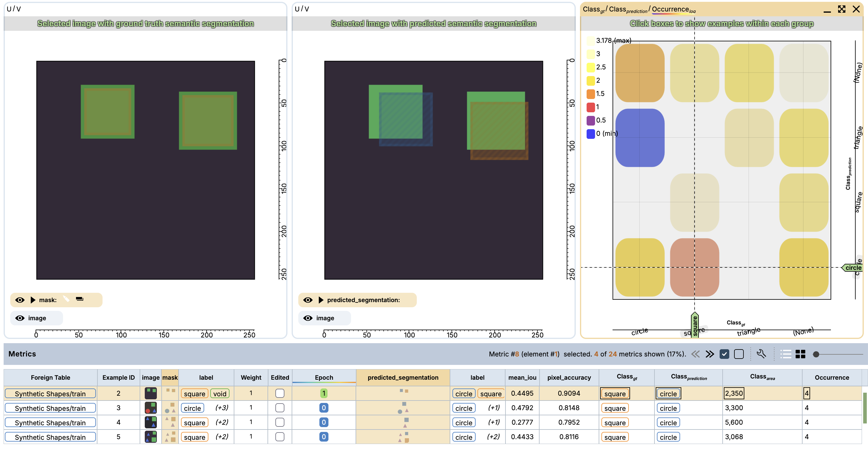Click the Metrics table vertical scrollbar
The image size is (868, 463).
864,408
